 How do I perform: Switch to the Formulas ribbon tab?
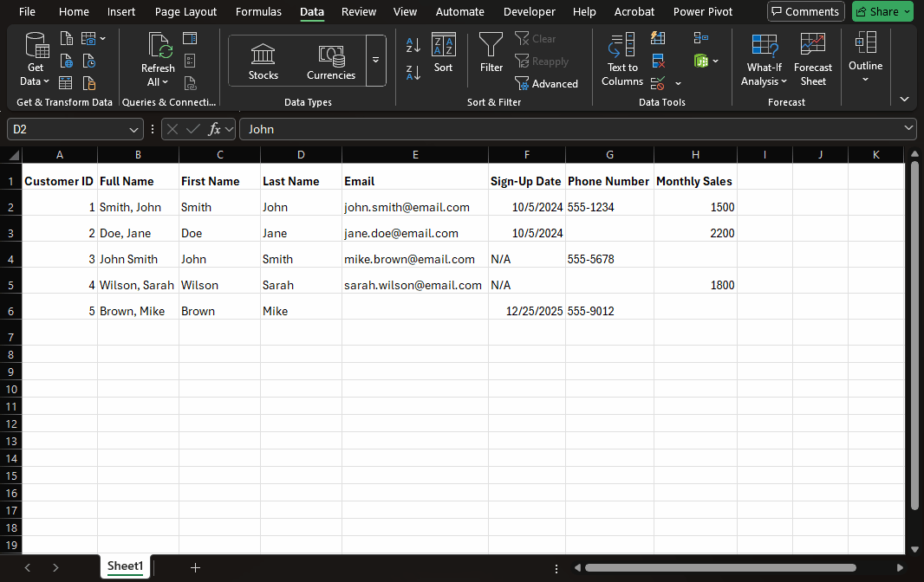coord(258,12)
